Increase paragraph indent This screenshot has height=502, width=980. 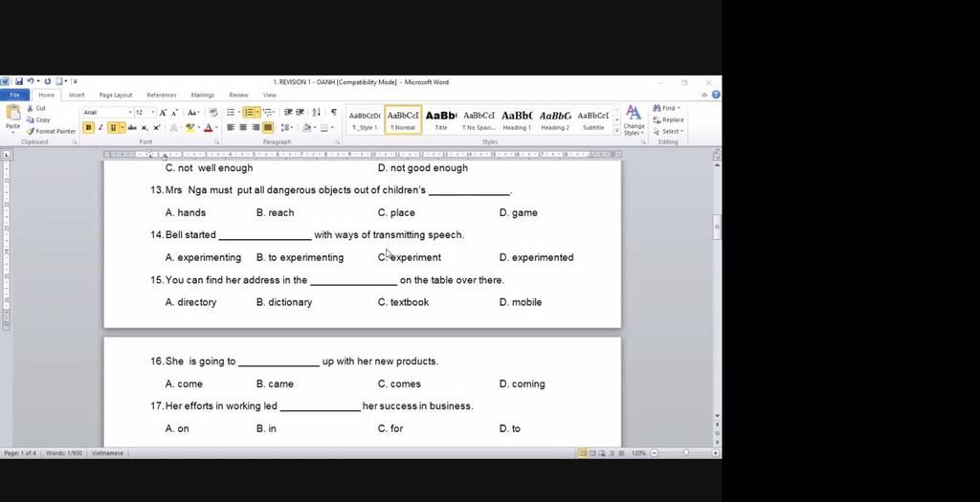(x=301, y=112)
